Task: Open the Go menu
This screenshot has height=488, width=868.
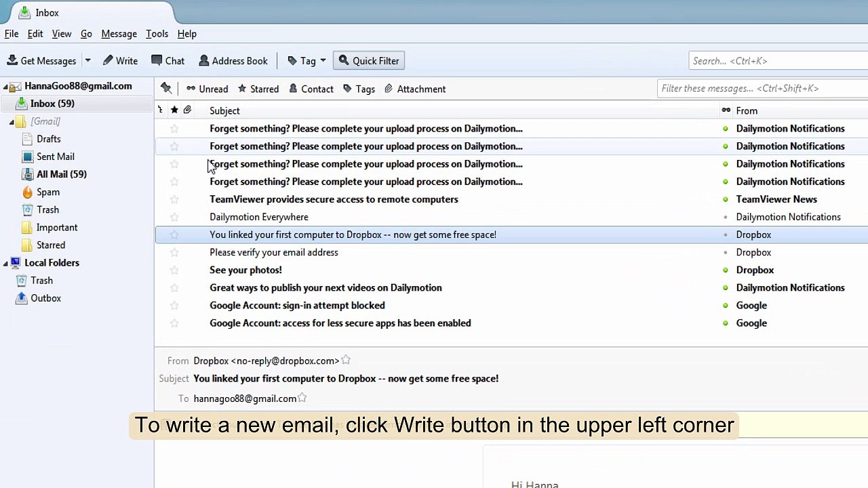Action: click(86, 34)
